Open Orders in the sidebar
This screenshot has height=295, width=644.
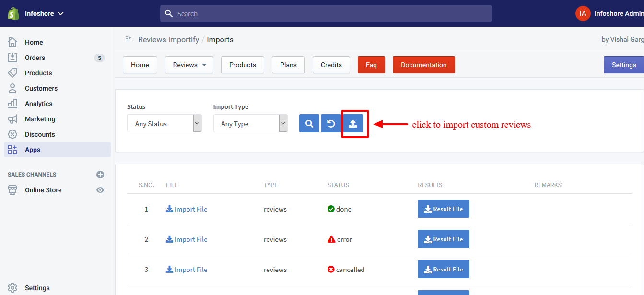(x=35, y=58)
